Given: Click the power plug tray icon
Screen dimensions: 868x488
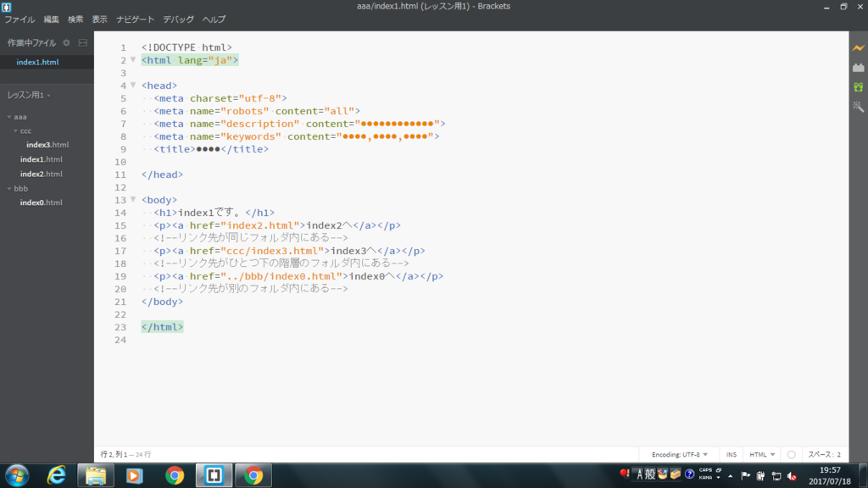Looking at the screenshot, I should click(760, 476).
